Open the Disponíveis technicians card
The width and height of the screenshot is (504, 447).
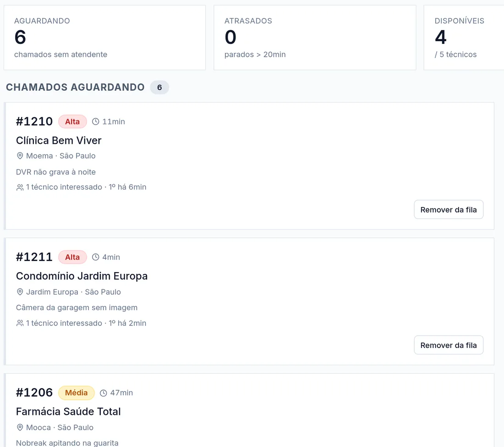pyautogui.click(x=464, y=37)
